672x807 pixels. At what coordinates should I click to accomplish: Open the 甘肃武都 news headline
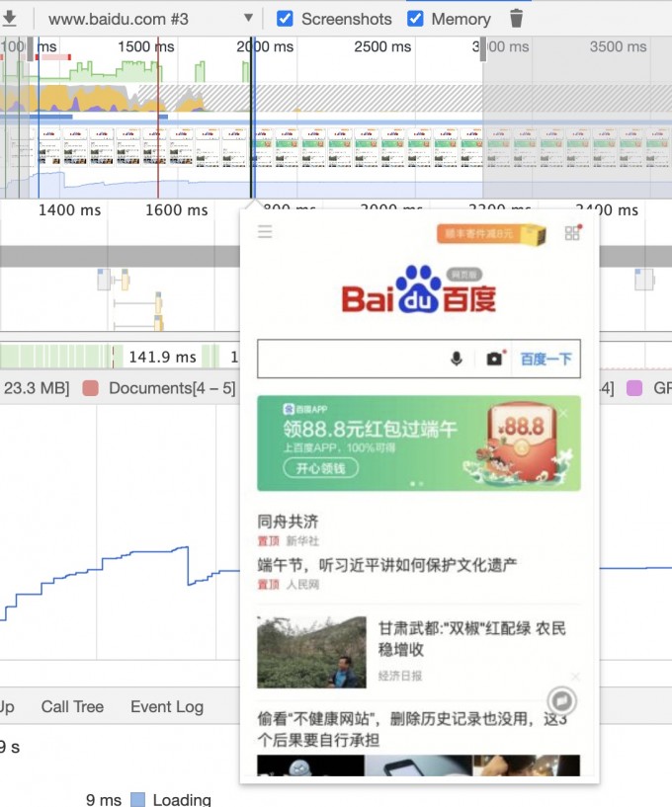click(x=471, y=639)
